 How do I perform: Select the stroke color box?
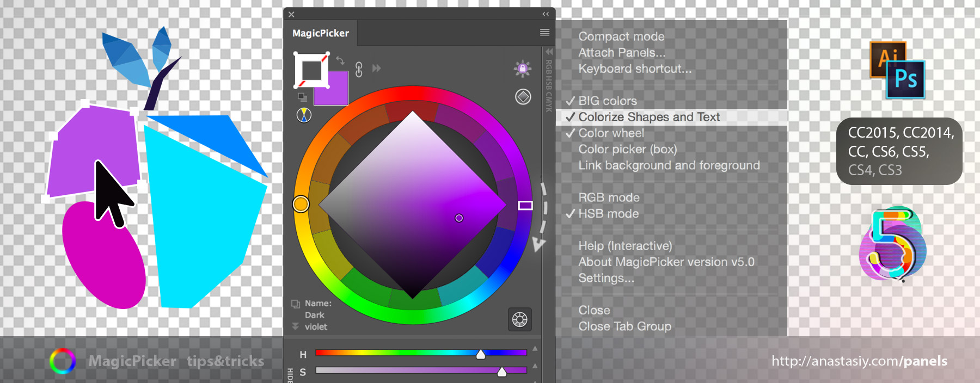coord(311,70)
